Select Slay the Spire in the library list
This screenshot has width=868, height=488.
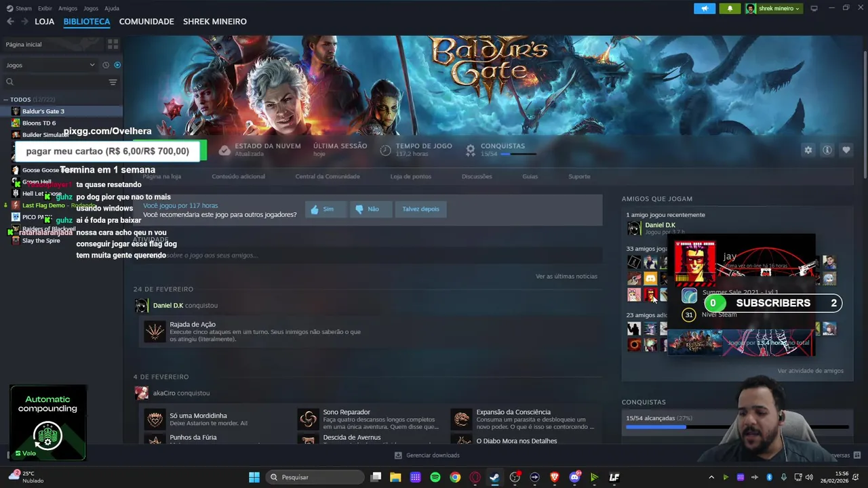pyautogui.click(x=61, y=241)
